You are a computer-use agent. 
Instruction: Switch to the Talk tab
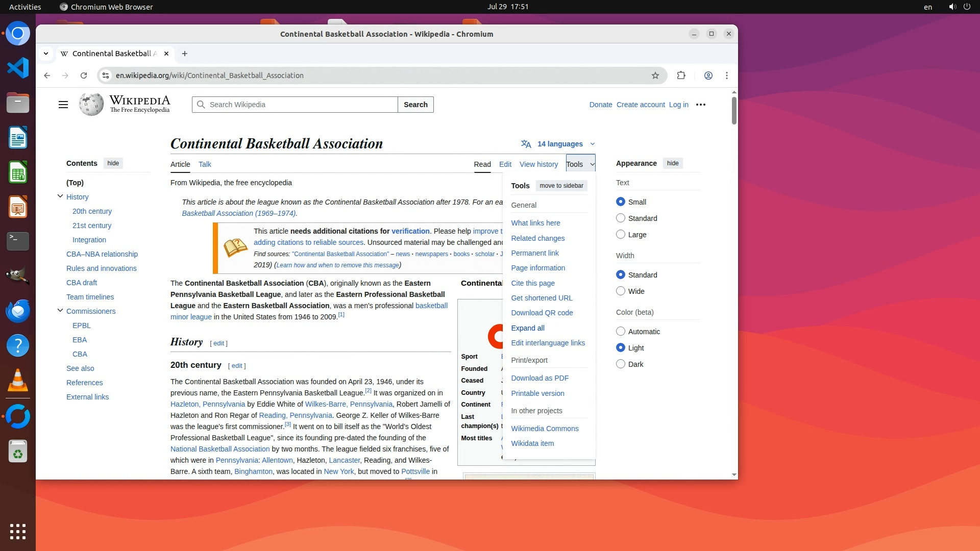pyautogui.click(x=205, y=164)
